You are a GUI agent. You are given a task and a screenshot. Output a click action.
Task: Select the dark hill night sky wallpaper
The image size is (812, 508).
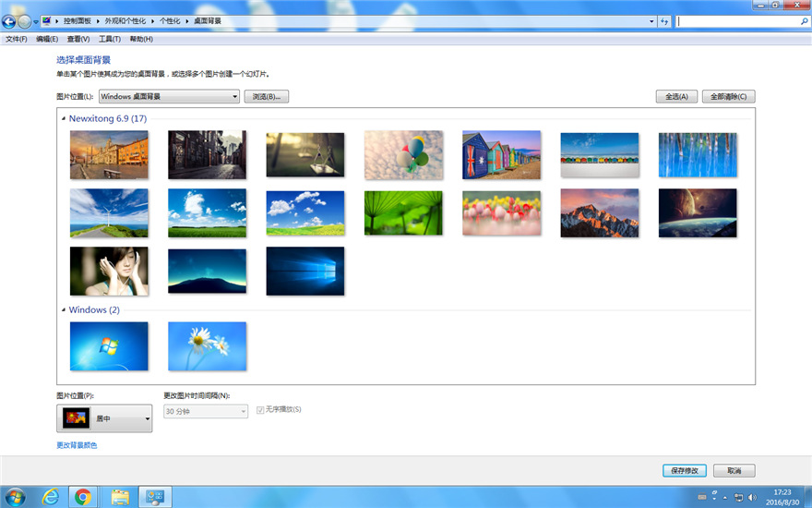(207, 272)
